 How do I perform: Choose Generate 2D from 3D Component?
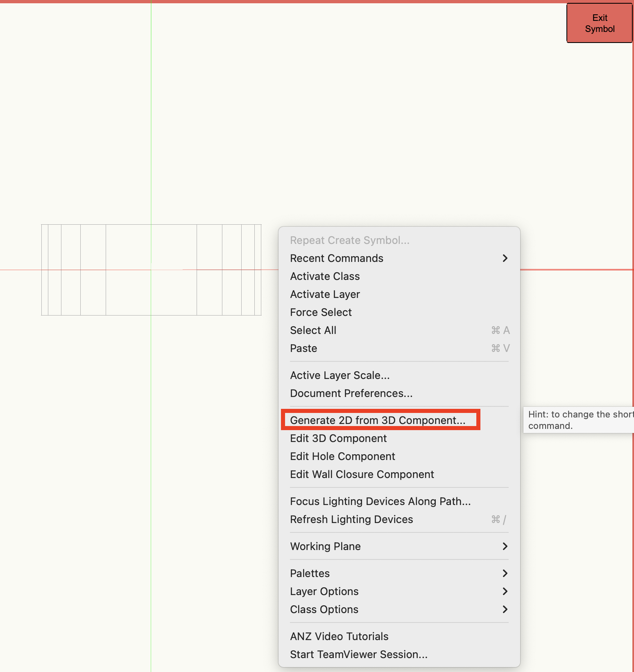pyautogui.click(x=377, y=420)
